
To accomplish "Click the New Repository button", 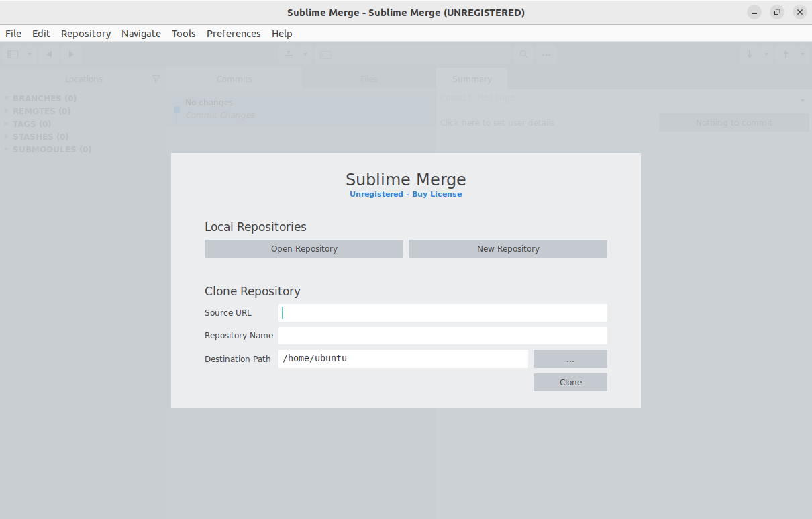I will coord(508,249).
